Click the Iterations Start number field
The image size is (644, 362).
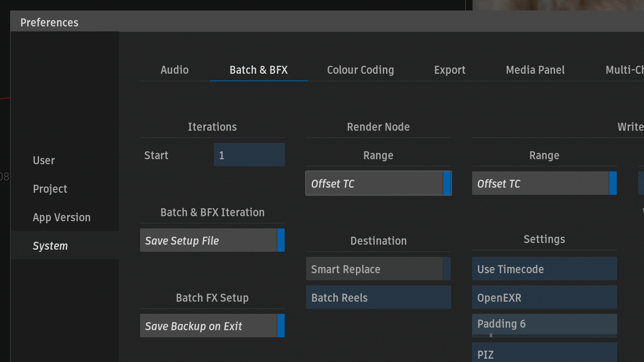pos(249,155)
